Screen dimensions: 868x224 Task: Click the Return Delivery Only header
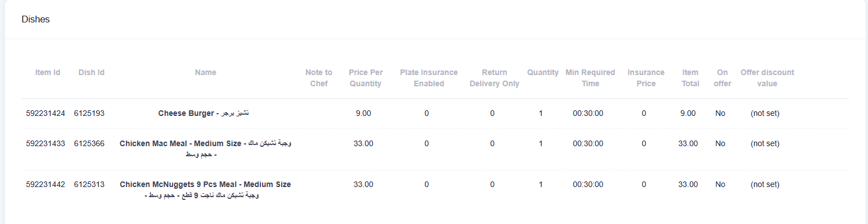click(x=494, y=78)
